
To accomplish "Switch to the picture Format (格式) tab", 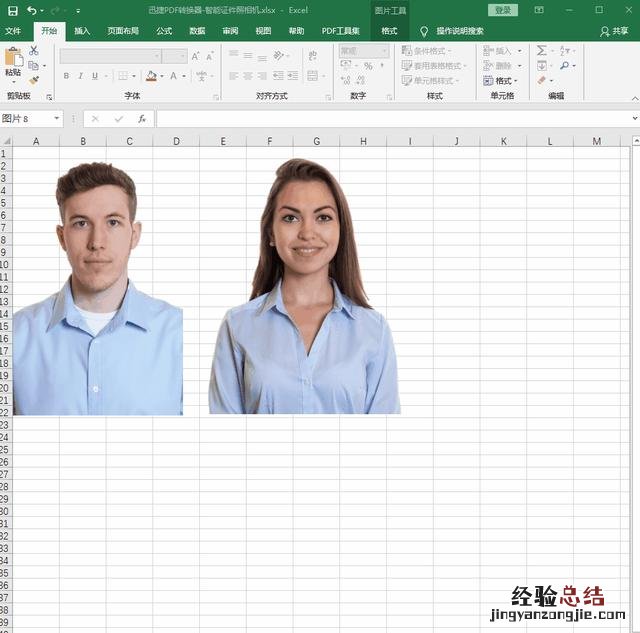I will tap(389, 31).
